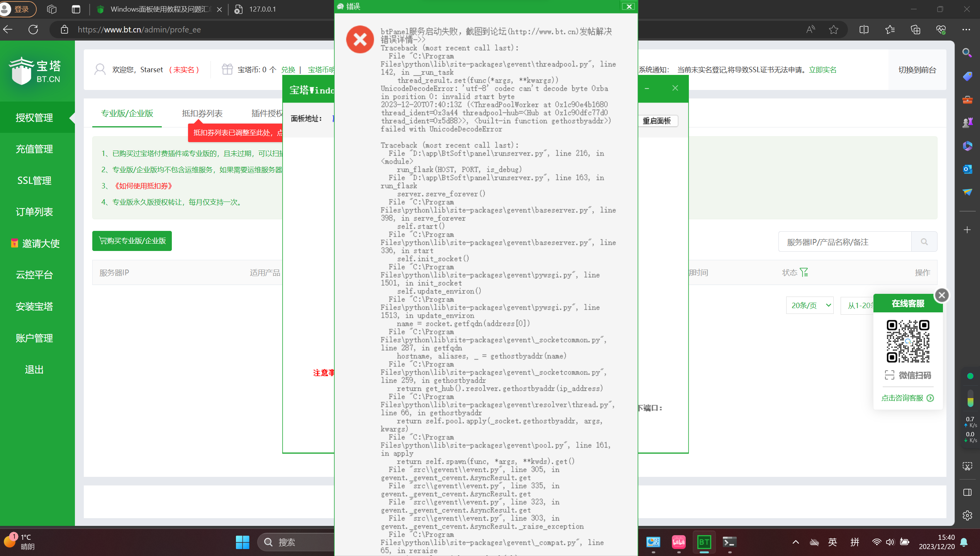Open the sidebar shopping tag icon
Screen dimensions: 980x556
click(967, 76)
